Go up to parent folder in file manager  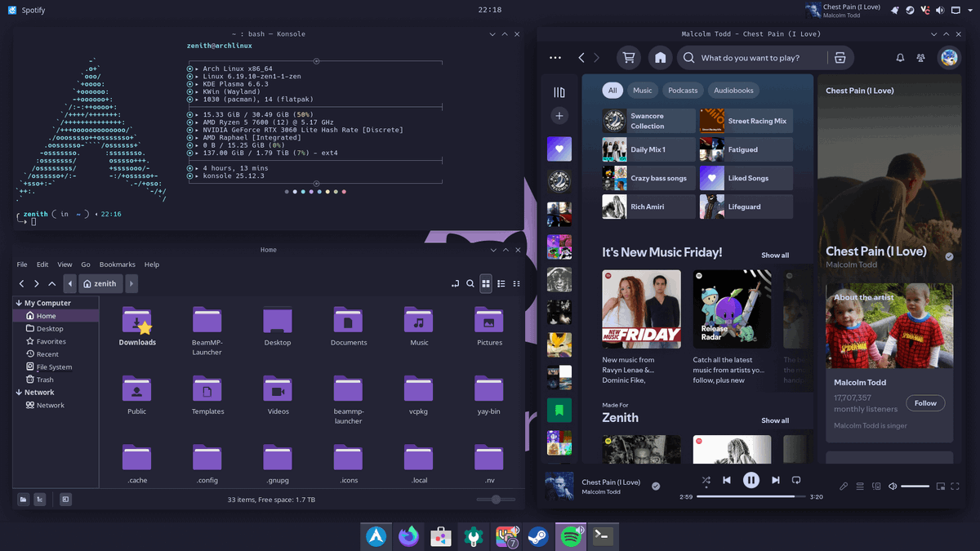52,283
